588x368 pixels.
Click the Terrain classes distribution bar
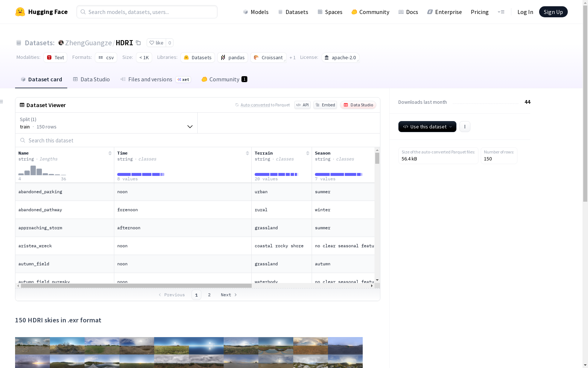276,174
